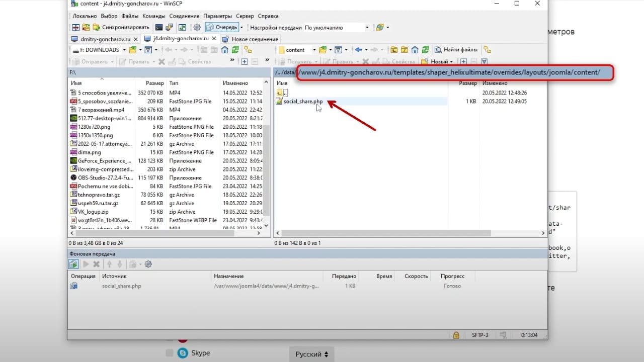The width and height of the screenshot is (644, 362).
Task: Click remote panel filter icon
Action: point(339,50)
